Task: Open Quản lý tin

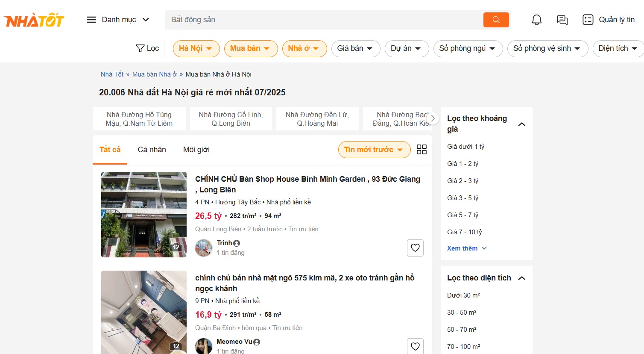Action: pyautogui.click(x=609, y=20)
